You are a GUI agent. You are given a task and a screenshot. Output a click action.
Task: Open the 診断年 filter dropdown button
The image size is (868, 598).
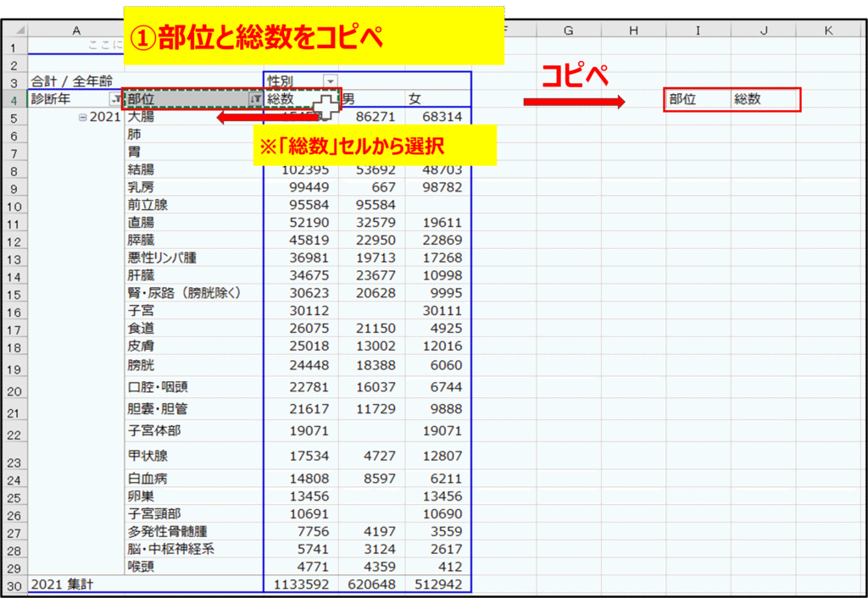point(116,99)
